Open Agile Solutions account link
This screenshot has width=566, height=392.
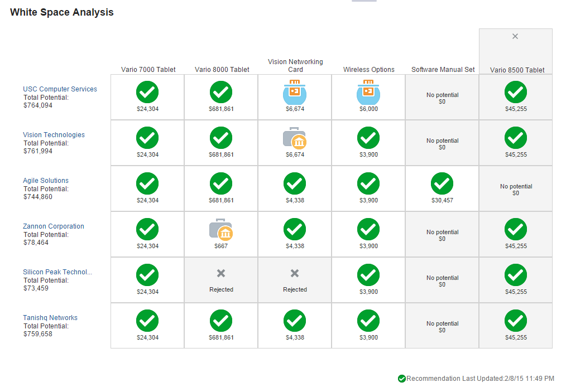pyautogui.click(x=45, y=181)
